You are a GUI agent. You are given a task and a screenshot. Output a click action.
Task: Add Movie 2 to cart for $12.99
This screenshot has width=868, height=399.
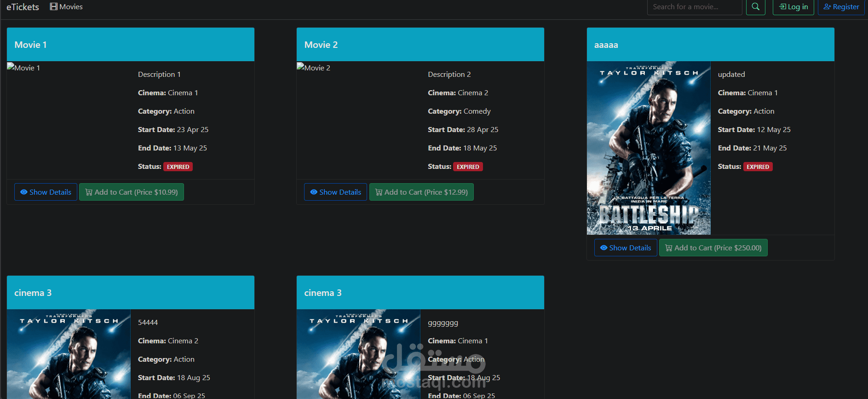pyautogui.click(x=421, y=192)
